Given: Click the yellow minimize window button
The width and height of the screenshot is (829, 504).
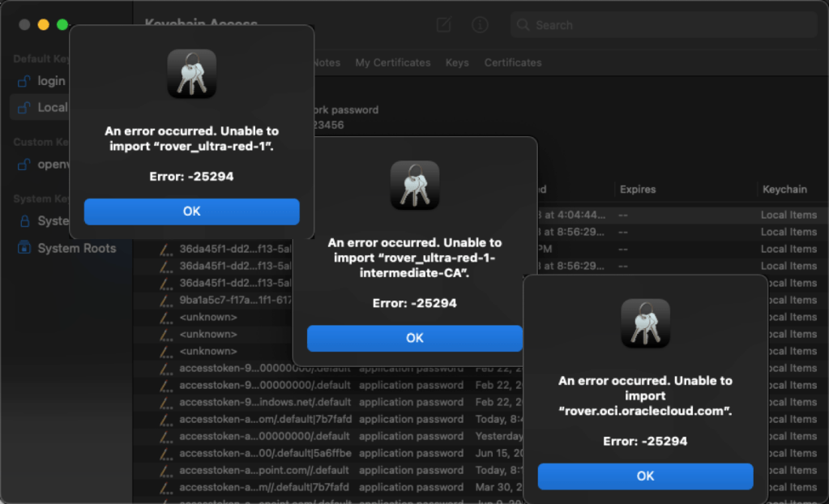Looking at the screenshot, I should click(x=44, y=25).
